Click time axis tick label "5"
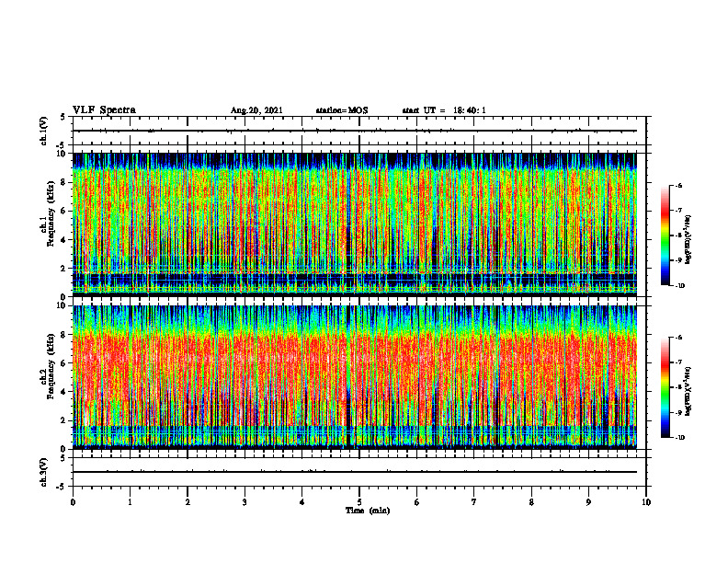 coord(359,502)
